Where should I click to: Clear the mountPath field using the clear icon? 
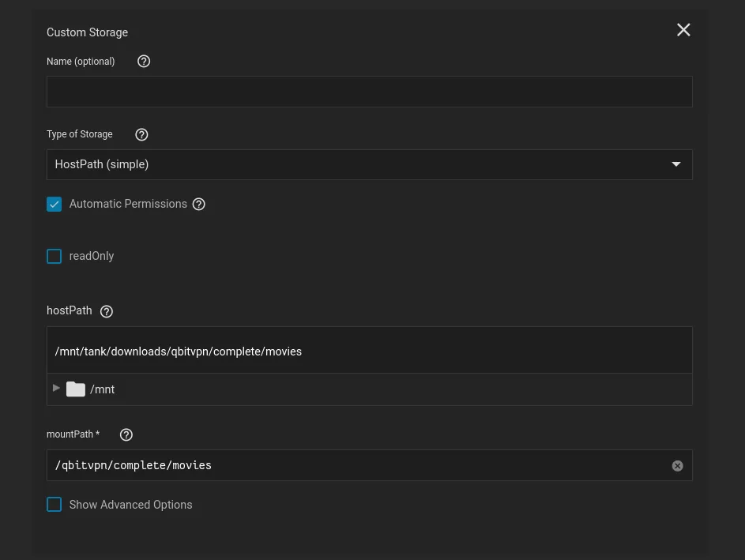click(677, 465)
